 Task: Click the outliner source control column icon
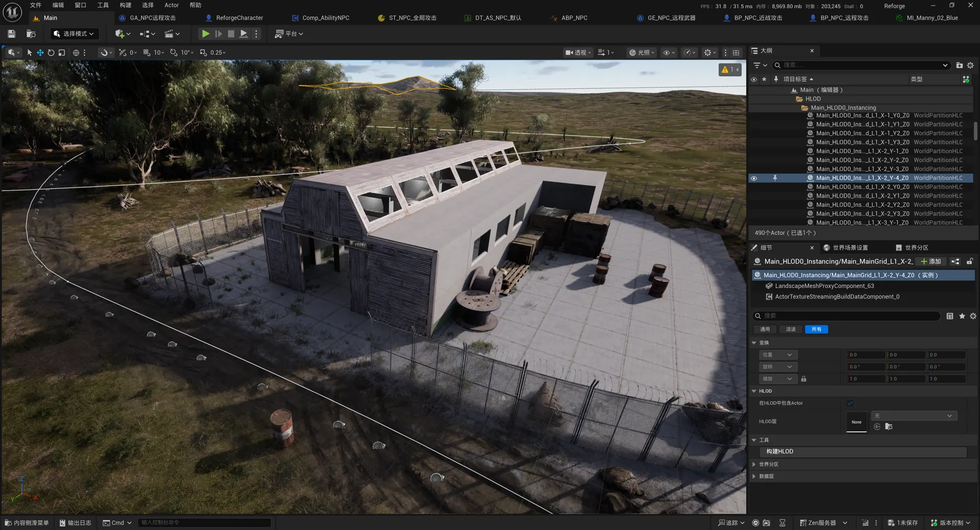966,79
